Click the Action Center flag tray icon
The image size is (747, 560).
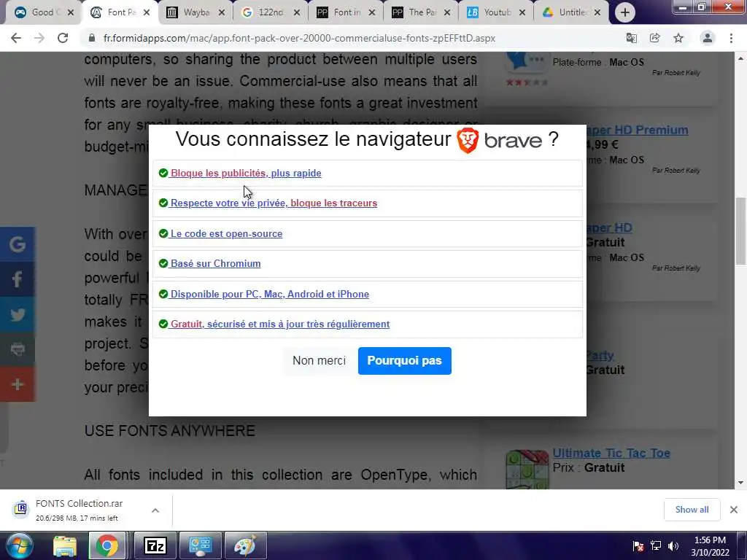pyautogui.click(x=638, y=546)
